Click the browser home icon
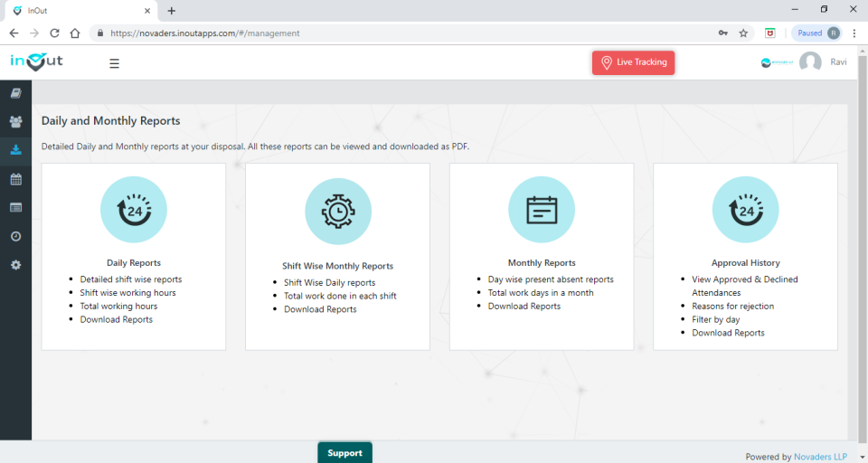This screenshot has width=868, height=463. [x=75, y=33]
